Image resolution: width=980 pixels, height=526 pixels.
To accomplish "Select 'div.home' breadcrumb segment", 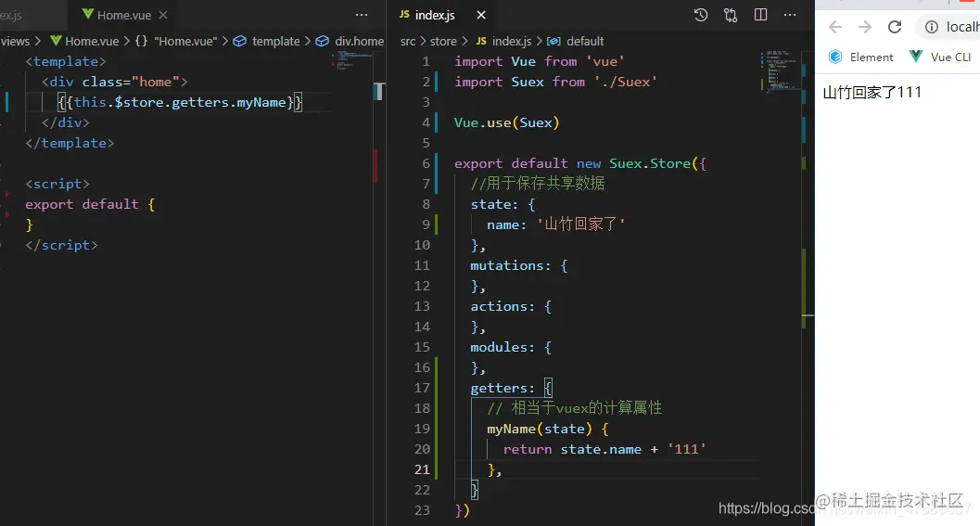I will tap(360, 41).
